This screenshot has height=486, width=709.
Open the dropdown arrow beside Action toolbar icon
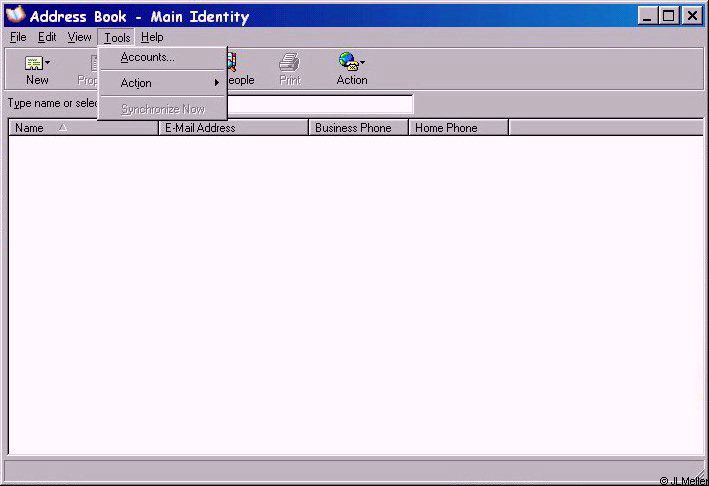(362, 62)
